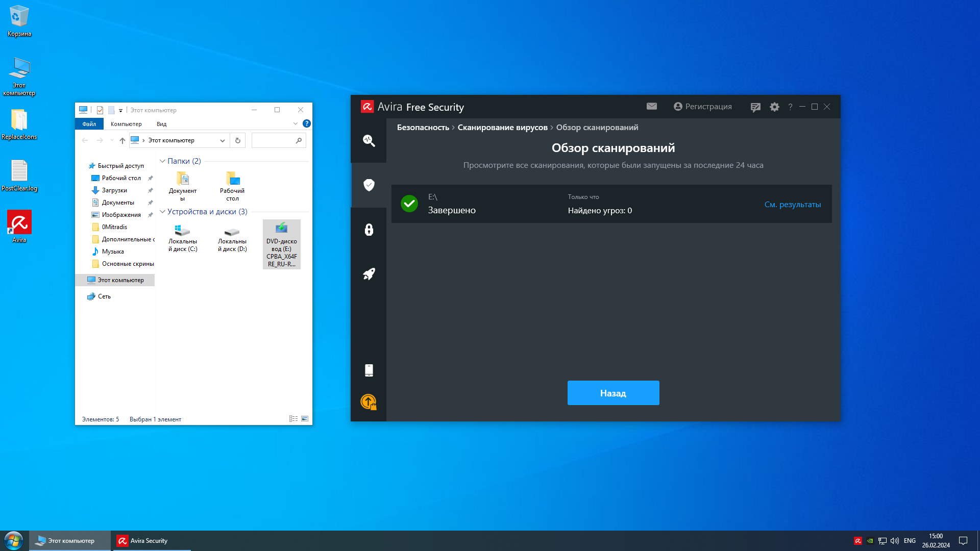Switch to large icons view in Explorer
The image size is (980, 551).
coord(305,419)
